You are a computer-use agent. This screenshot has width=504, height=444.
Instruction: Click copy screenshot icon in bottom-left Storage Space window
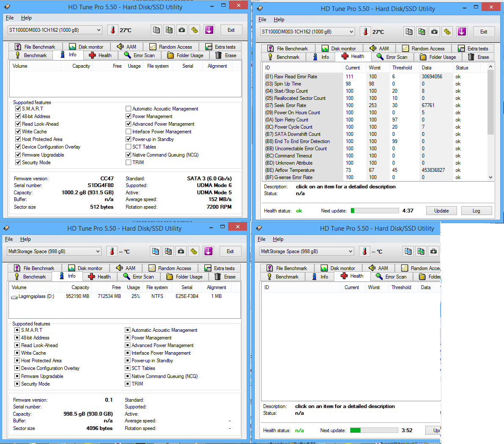(x=168, y=251)
